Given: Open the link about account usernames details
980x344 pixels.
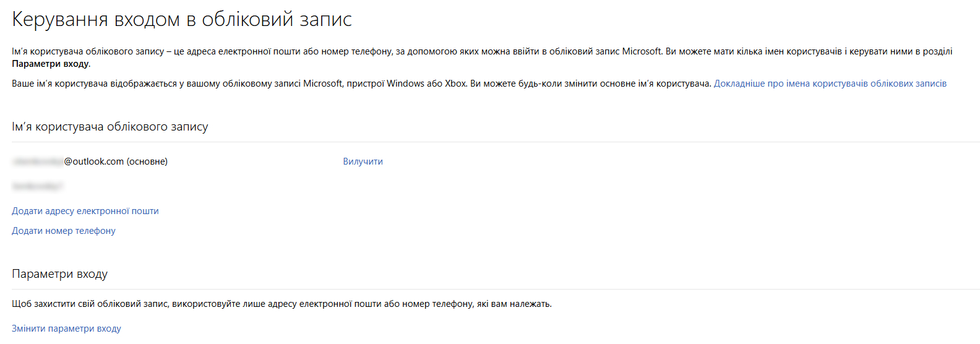Looking at the screenshot, I should click(x=830, y=84).
